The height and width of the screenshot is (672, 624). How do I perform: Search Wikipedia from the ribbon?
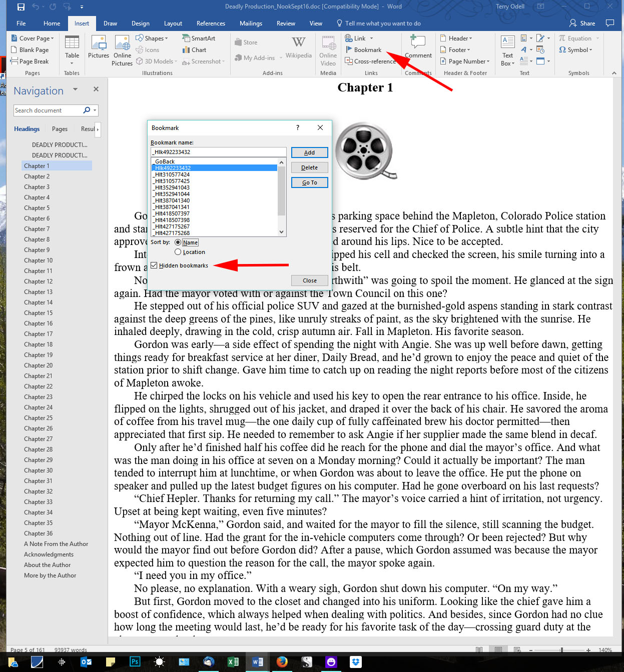pos(298,48)
